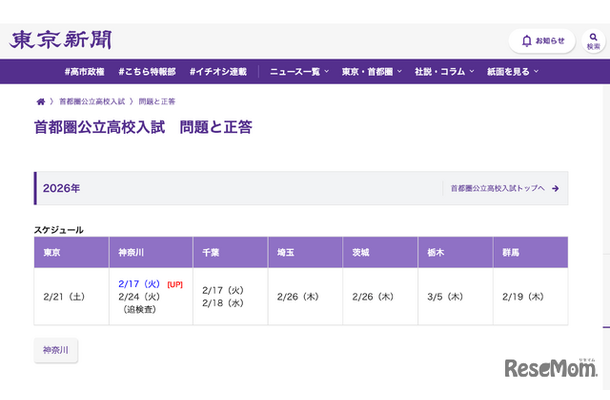Go to home via breadcrumb house icon
The height and width of the screenshot is (400, 610).
tap(41, 102)
